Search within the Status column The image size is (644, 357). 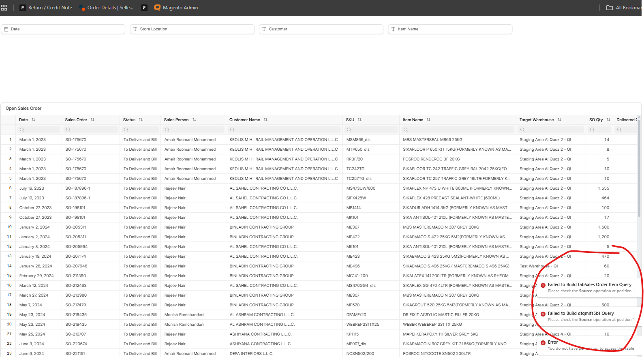pos(140,130)
